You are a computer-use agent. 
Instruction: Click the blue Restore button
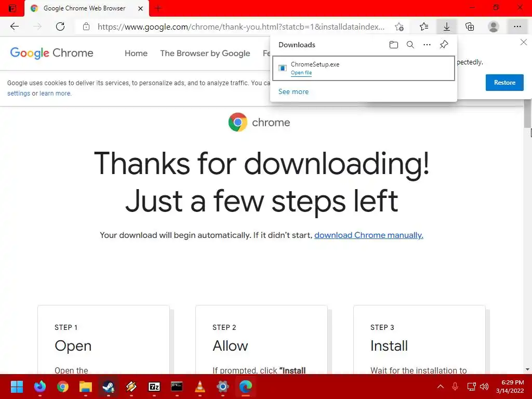[504, 83]
